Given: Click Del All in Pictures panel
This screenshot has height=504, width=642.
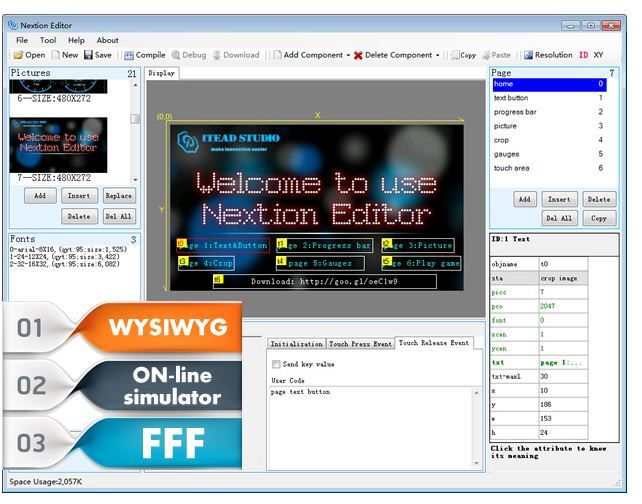Looking at the screenshot, I should click(x=119, y=216).
